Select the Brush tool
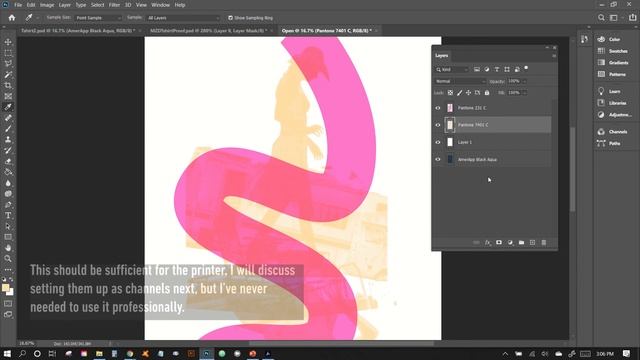 point(8,129)
